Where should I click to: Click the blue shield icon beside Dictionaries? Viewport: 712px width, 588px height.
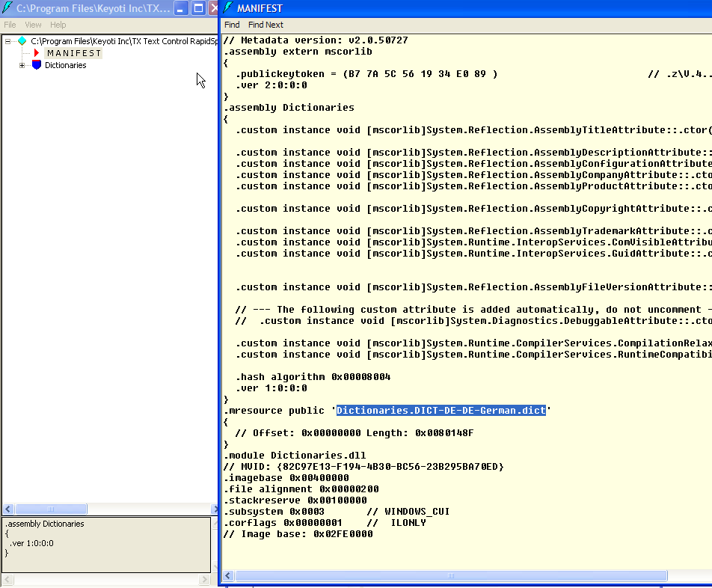pyautogui.click(x=35, y=65)
